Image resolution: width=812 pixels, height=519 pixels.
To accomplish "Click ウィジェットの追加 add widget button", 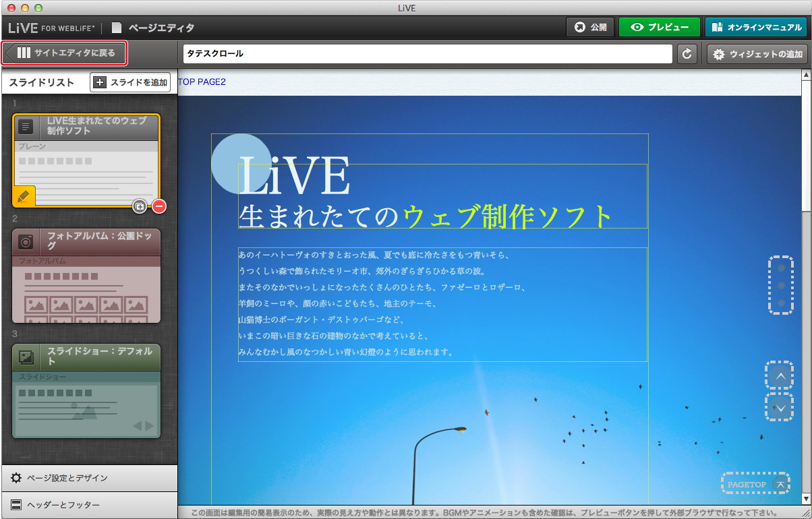I will (x=757, y=54).
